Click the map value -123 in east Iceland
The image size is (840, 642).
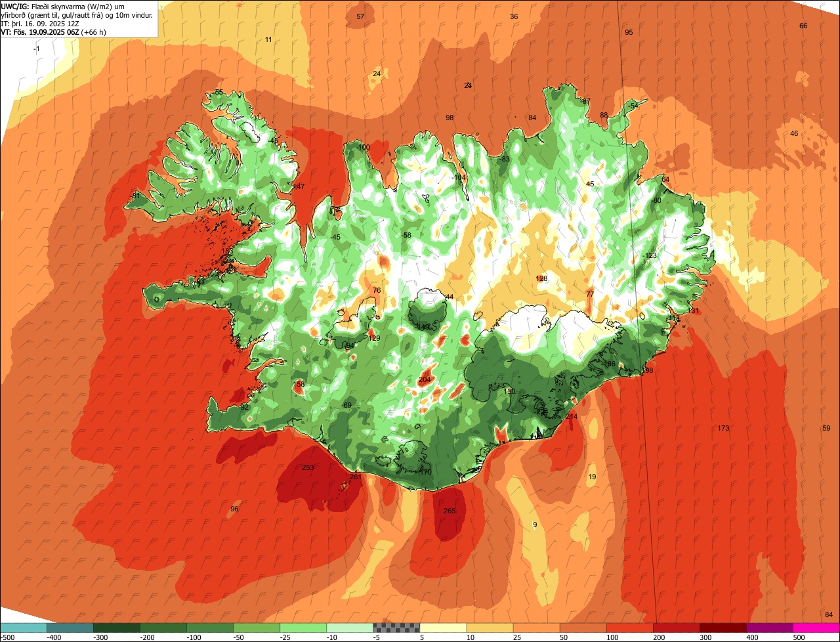click(649, 255)
